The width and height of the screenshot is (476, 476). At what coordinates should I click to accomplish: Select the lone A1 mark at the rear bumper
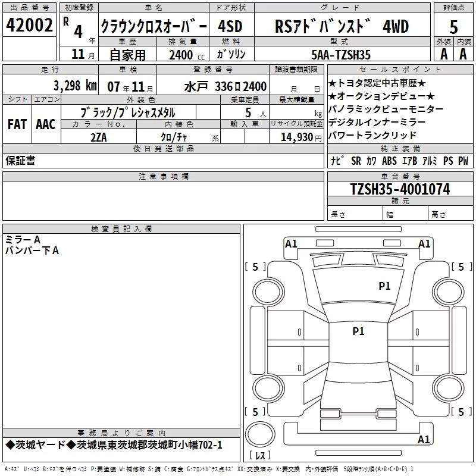pos(424,440)
